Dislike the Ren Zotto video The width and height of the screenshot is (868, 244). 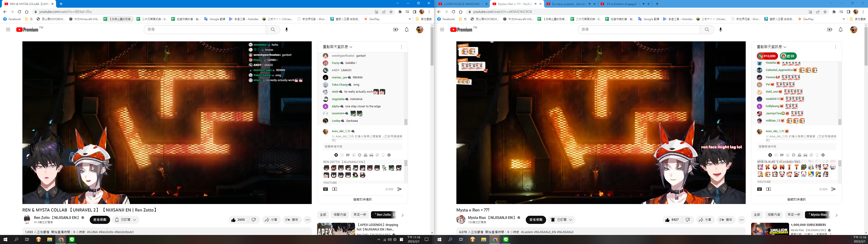click(254, 220)
